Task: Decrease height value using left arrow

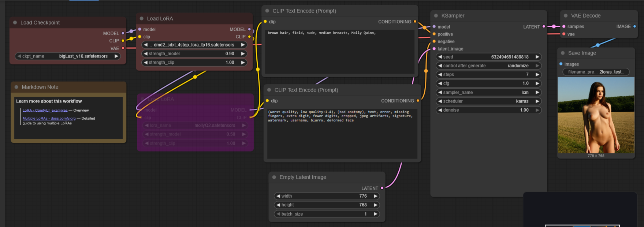Action: 278,205
